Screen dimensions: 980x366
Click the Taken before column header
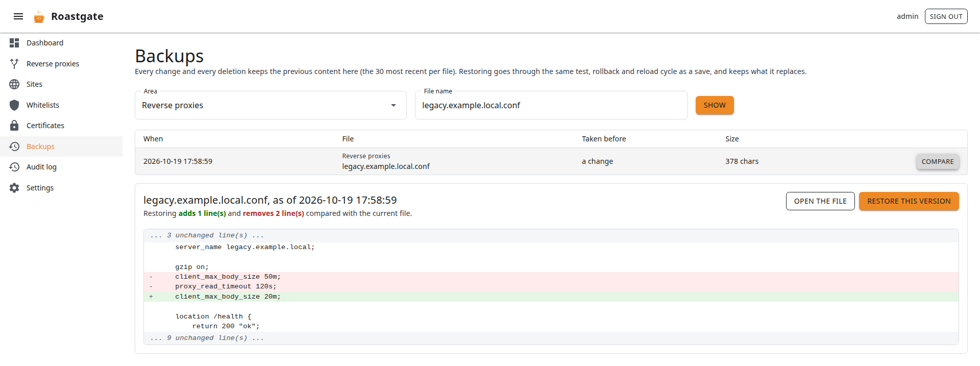click(604, 139)
